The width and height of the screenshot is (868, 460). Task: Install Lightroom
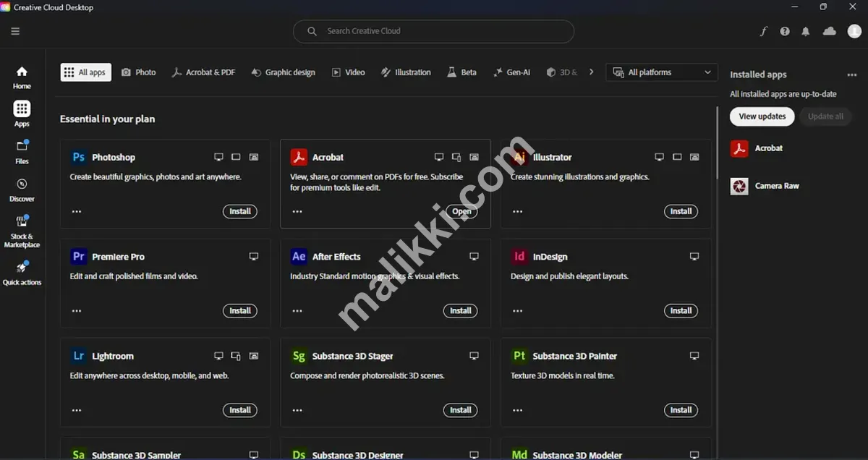tap(240, 410)
